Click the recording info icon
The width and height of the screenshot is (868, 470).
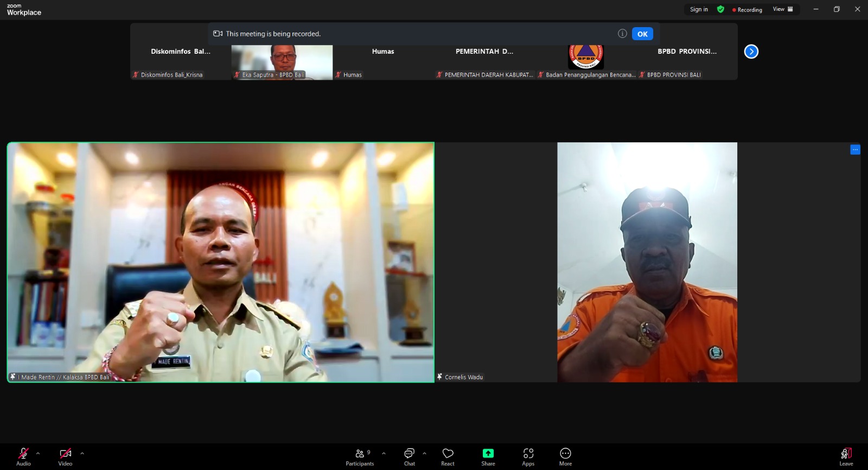click(x=622, y=34)
